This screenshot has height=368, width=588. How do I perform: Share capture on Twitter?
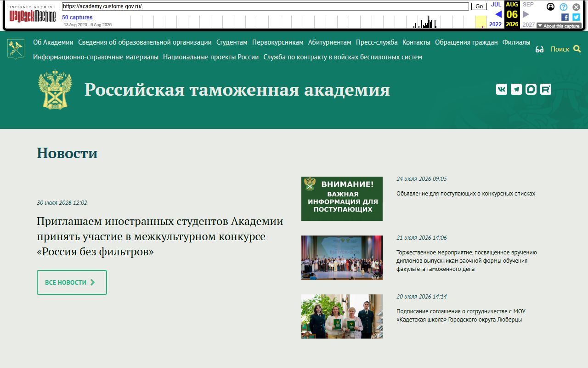(576, 17)
